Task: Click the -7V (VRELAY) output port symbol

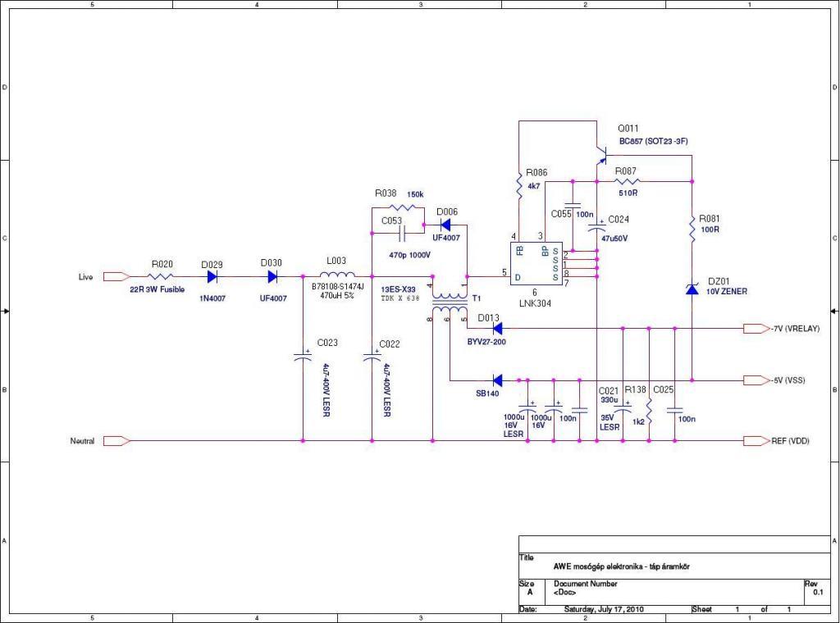Action: pyautogui.click(x=756, y=329)
